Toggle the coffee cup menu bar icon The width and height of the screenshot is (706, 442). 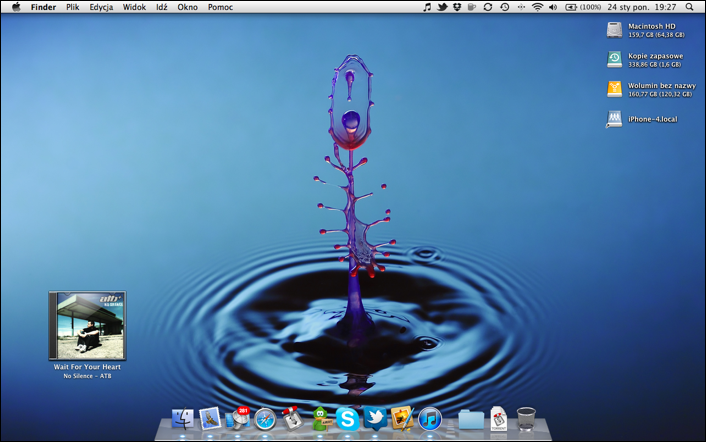(x=472, y=7)
